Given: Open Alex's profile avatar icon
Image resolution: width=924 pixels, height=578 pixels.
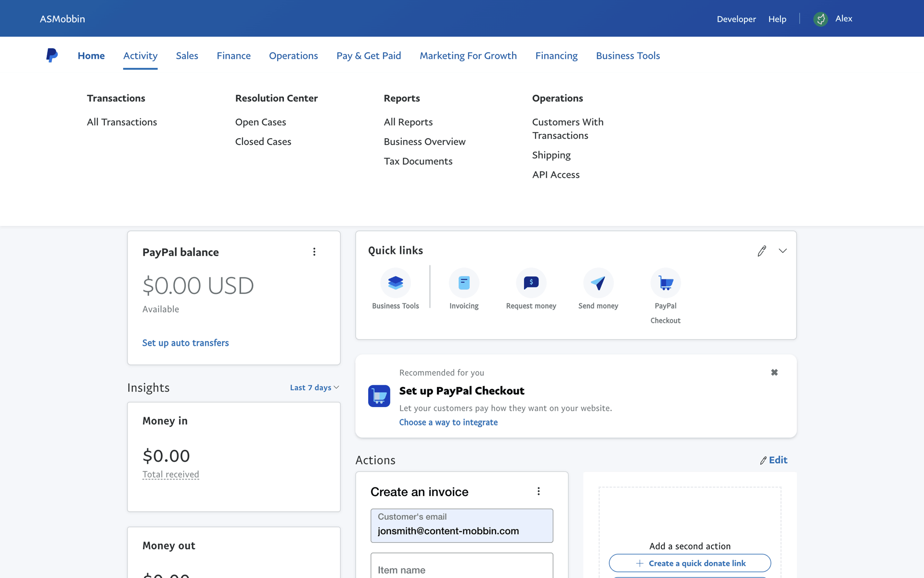Looking at the screenshot, I should coord(821,19).
